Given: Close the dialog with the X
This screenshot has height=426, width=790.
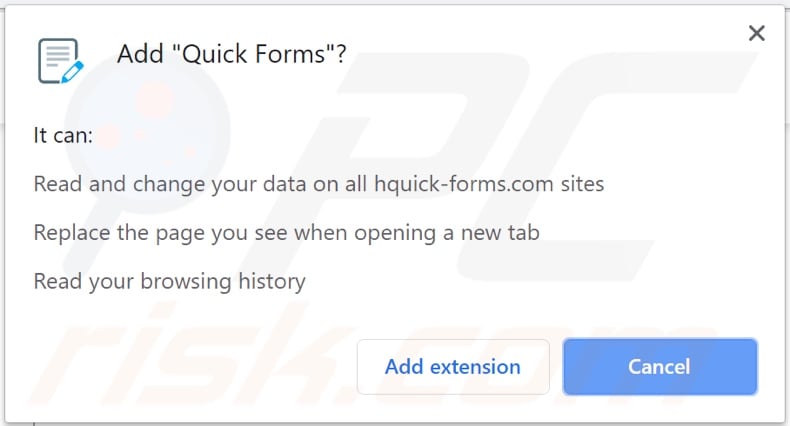Looking at the screenshot, I should point(757,34).
